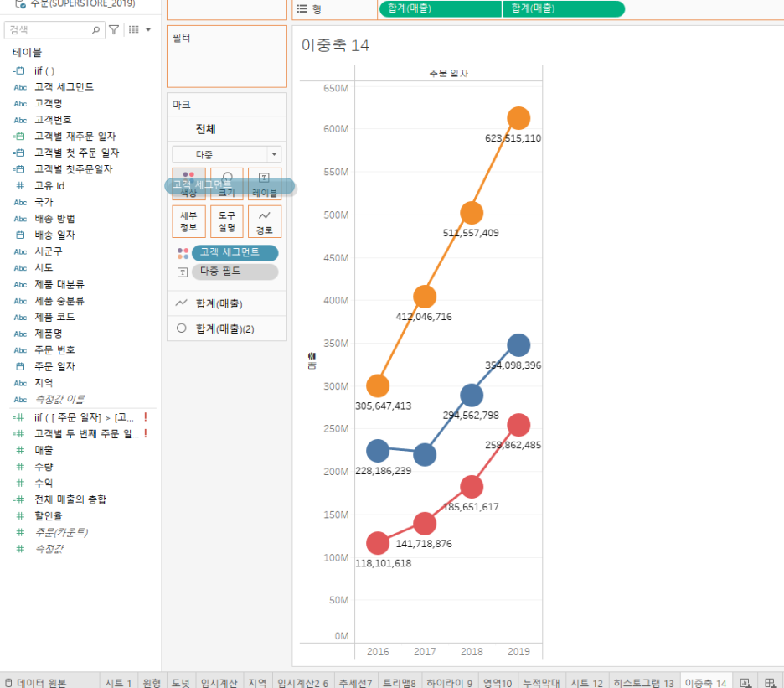Switch to the 영역10 sheet tab
The width and height of the screenshot is (784, 688).
(x=497, y=682)
